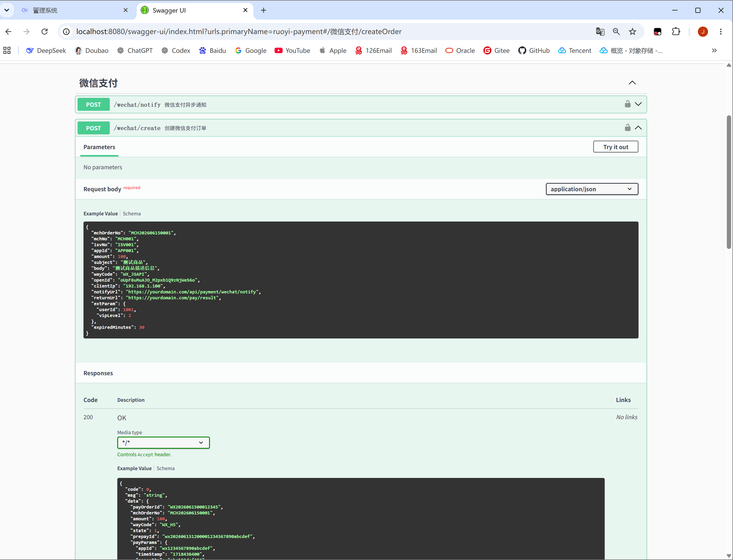
Task: Close the 管理系统 tab
Action: 125,10
